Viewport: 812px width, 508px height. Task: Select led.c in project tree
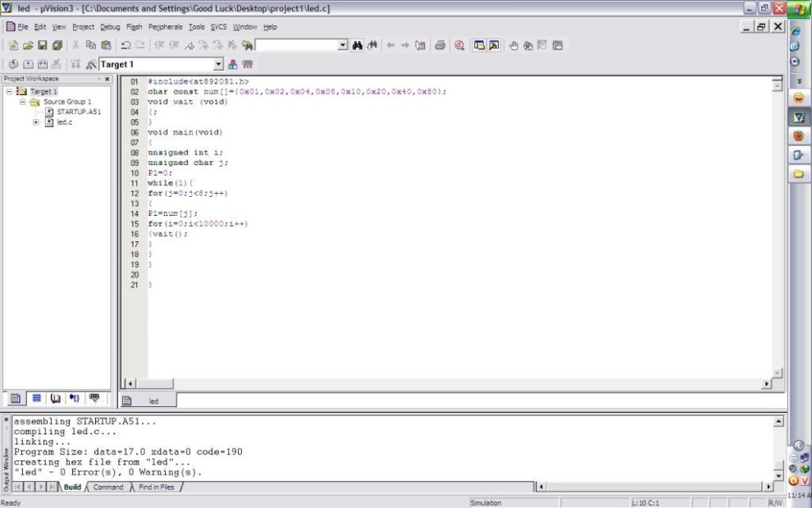(64, 122)
